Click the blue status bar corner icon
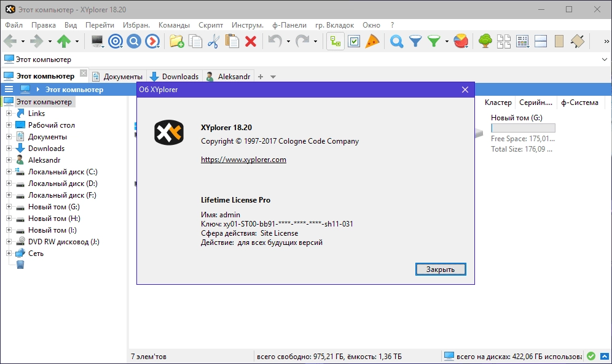612x364 pixels. pos(604,356)
